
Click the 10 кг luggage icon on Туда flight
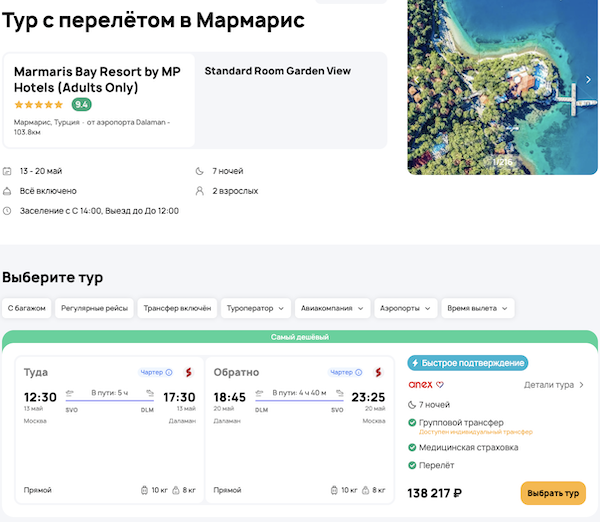tap(146, 491)
